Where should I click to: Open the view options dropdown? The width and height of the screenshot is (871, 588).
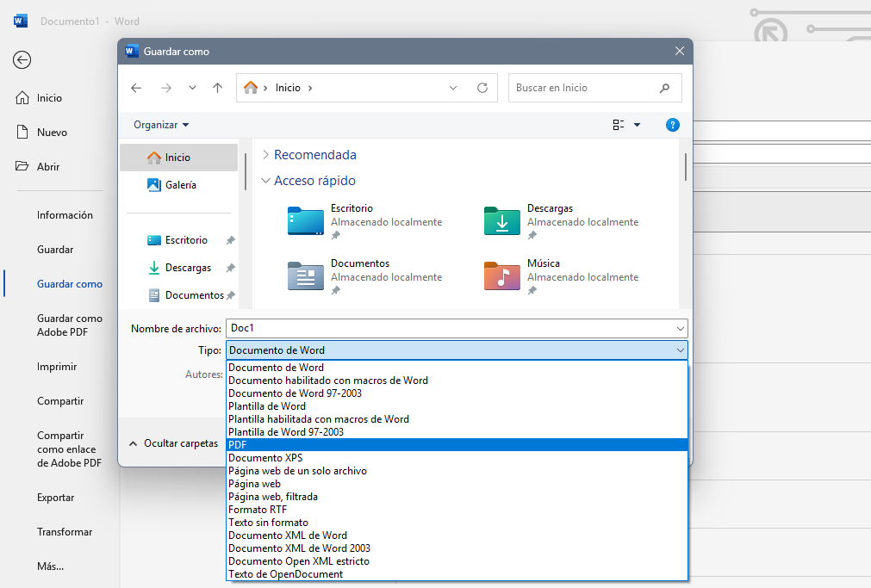tap(637, 125)
